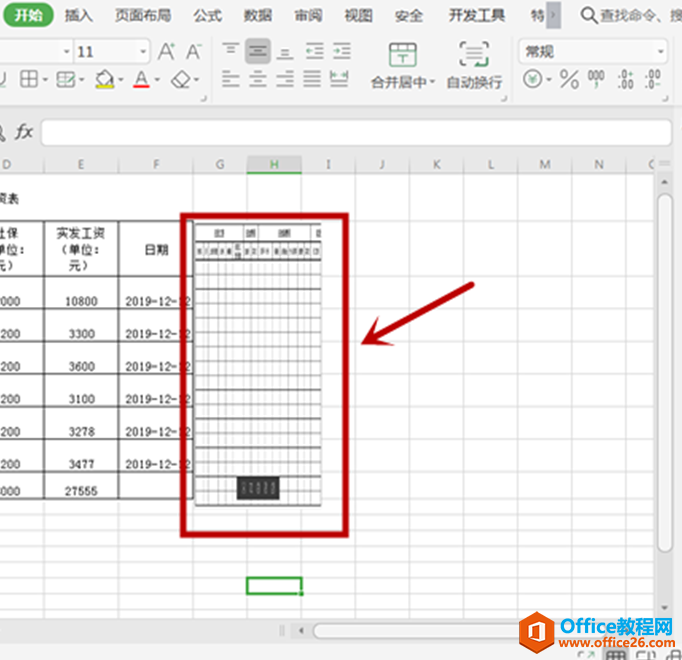Justify text in cell
The image size is (682, 660).
click(x=312, y=79)
